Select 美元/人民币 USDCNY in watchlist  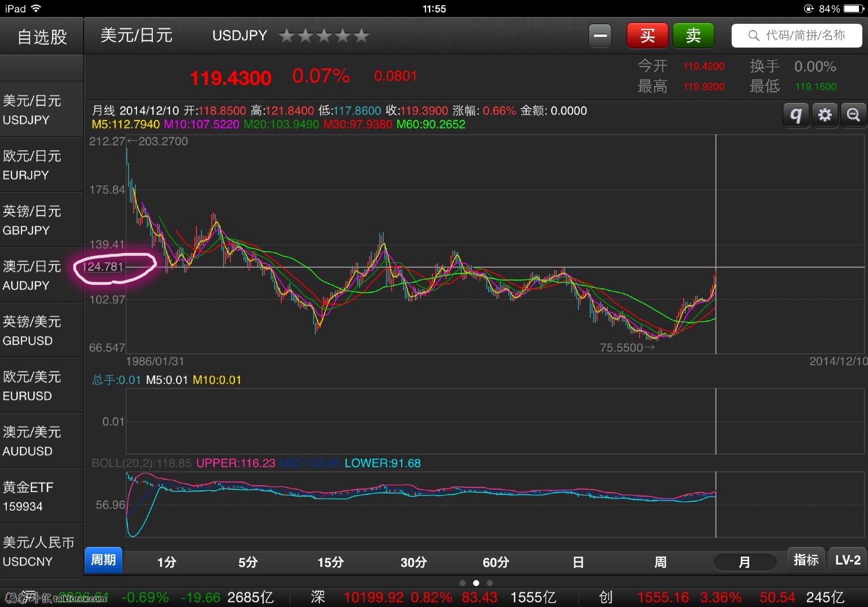[42, 552]
